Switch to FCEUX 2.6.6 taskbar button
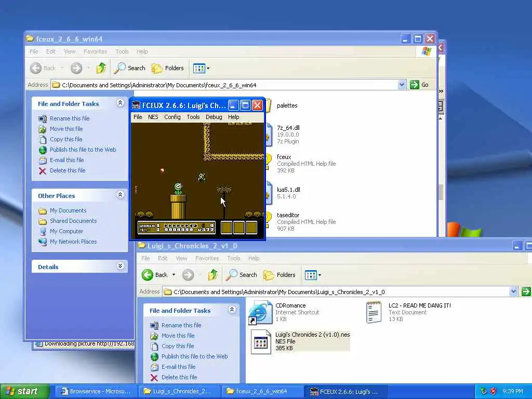The image size is (532, 399). pyautogui.click(x=345, y=392)
